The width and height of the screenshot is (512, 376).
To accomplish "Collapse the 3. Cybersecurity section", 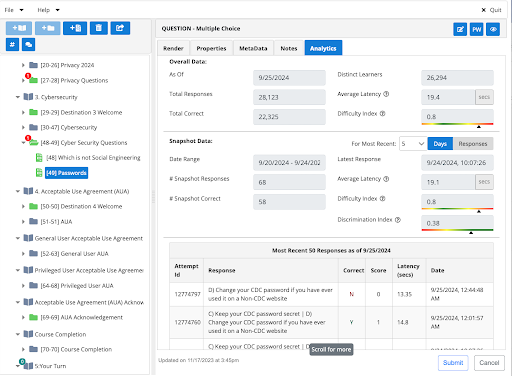I will pyautogui.click(x=18, y=97).
